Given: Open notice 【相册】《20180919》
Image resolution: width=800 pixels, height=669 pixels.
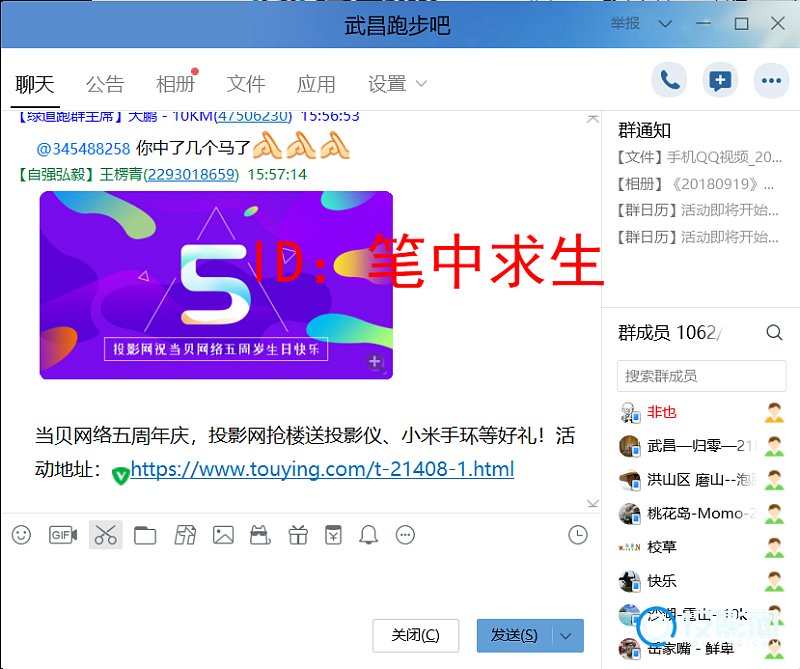Looking at the screenshot, I should pyautogui.click(x=695, y=184).
